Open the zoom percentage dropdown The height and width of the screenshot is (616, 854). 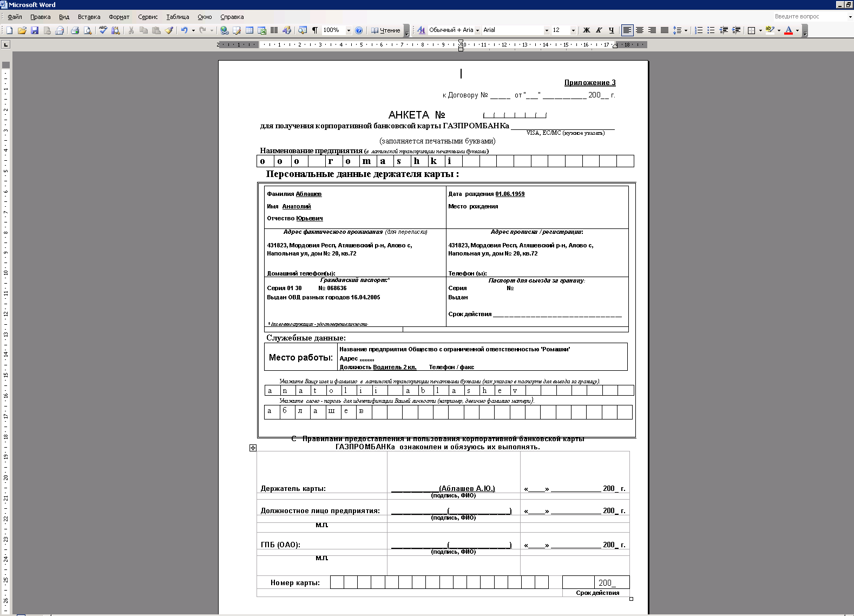tap(349, 30)
